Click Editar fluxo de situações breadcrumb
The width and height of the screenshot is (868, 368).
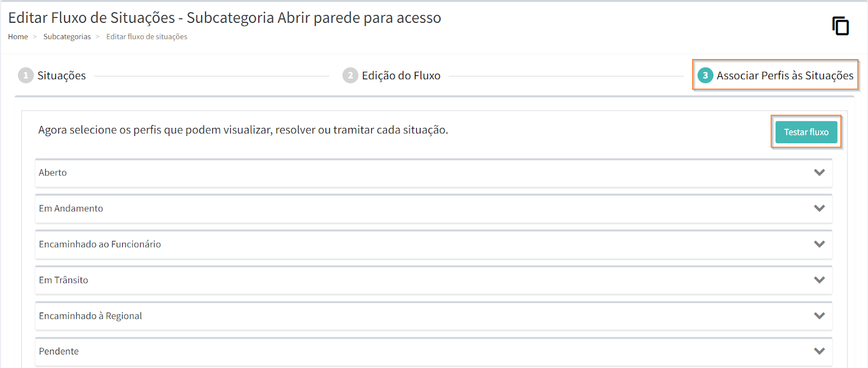tap(146, 37)
